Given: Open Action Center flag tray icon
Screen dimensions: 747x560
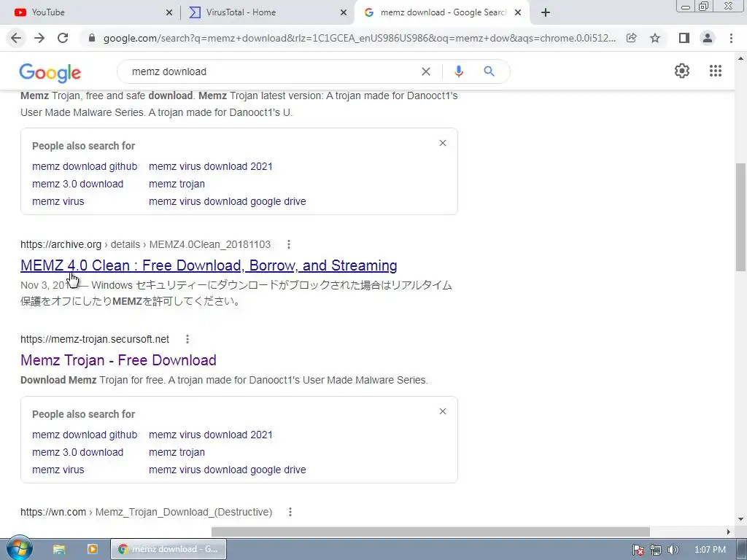Looking at the screenshot, I should coord(638,550).
